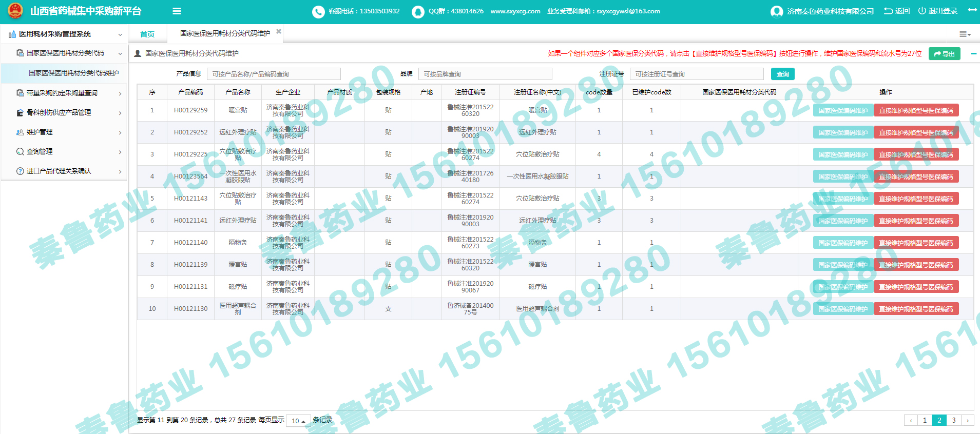This screenshot has width=980, height=434.
Task: Click the power icon for 退出登录
Action: [922, 11]
